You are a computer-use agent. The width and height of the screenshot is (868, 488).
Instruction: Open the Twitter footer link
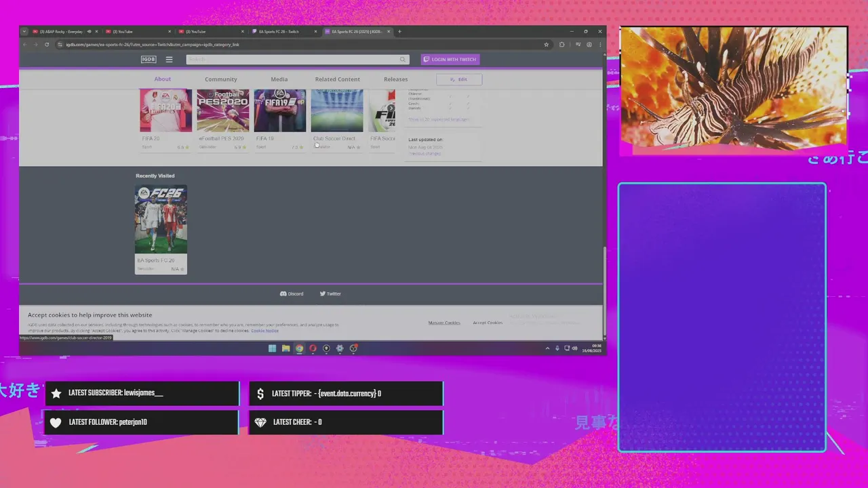(x=330, y=293)
